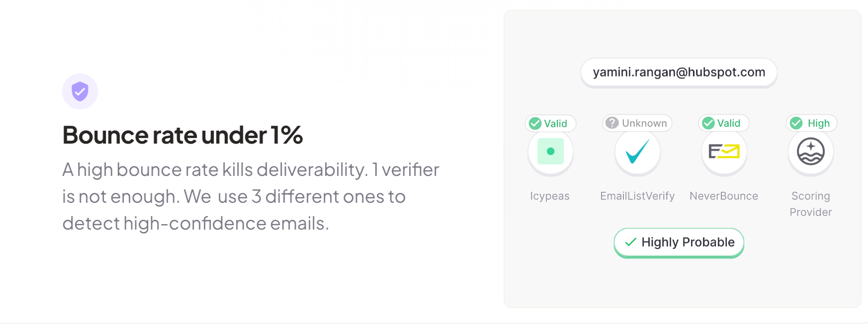
Task: Select the High score badge
Action: tap(811, 123)
